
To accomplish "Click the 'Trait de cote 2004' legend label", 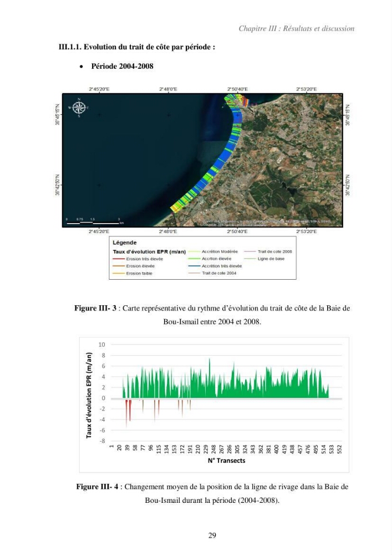I will [219, 273].
